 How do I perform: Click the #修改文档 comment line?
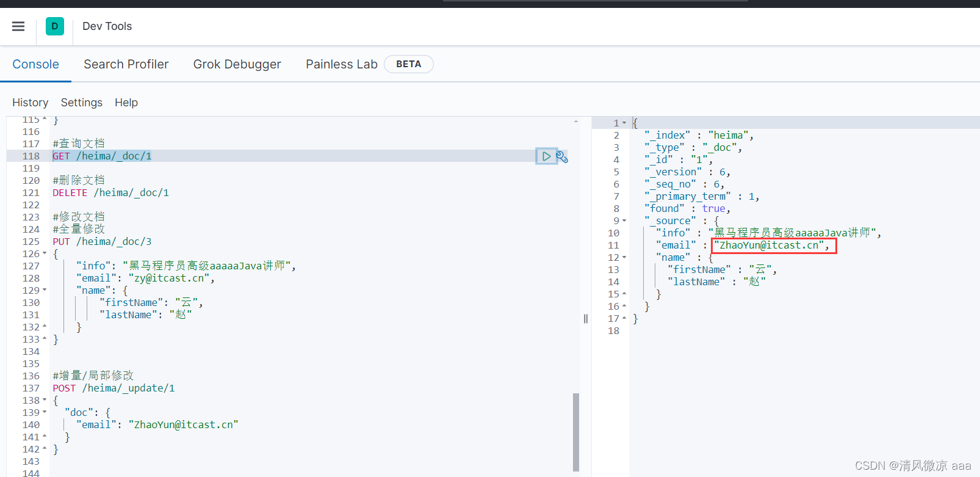(x=79, y=217)
